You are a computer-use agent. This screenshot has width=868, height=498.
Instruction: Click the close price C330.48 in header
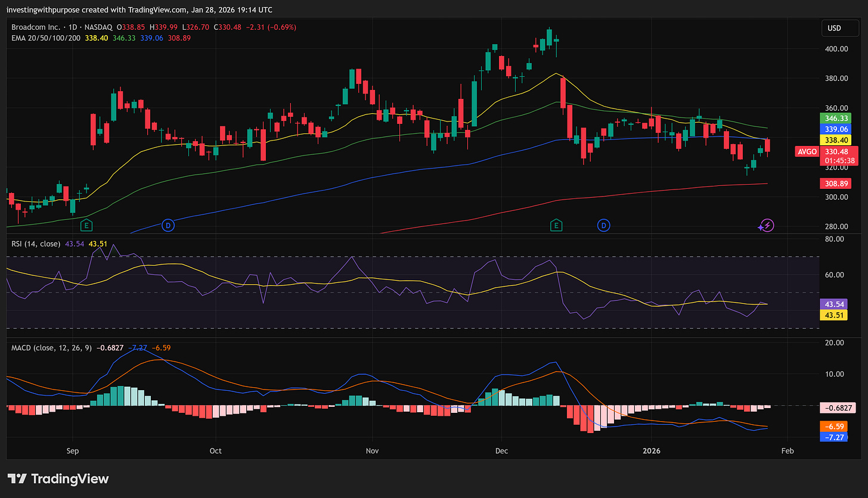227,27
